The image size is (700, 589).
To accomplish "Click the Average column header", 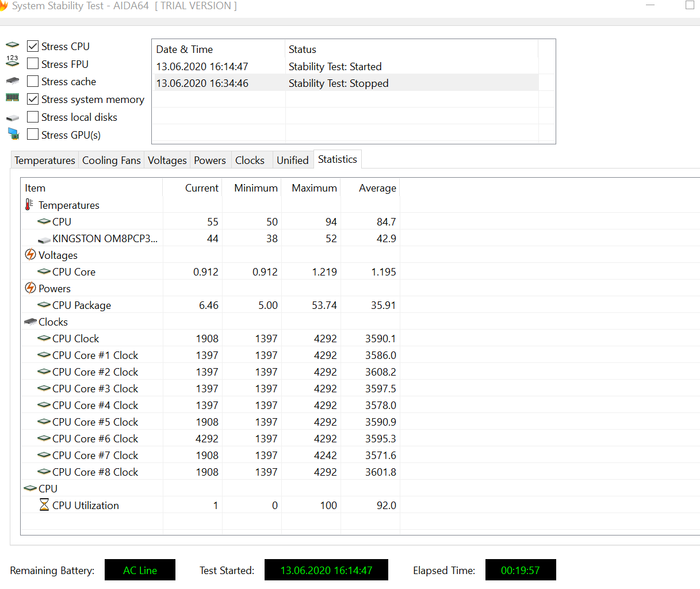I will click(370, 188).
